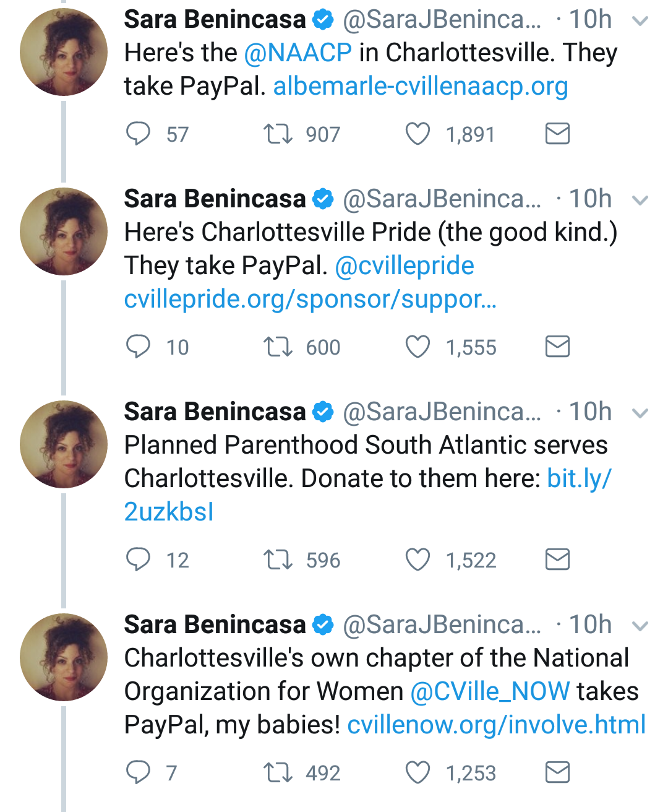Visit the @cvillepride profile mention

pyautogui.click(x=405, y=266)
